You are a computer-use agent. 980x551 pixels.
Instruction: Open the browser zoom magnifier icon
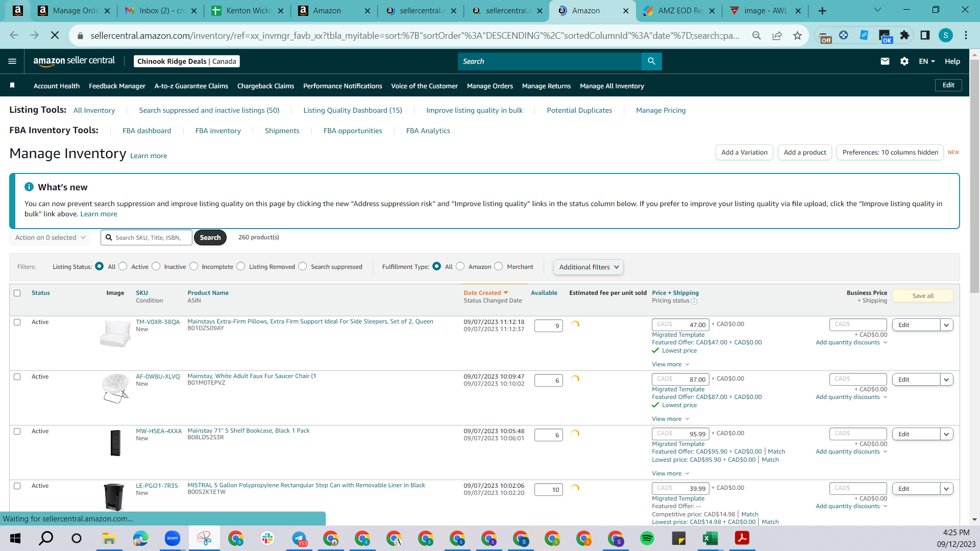pos(756,35)
